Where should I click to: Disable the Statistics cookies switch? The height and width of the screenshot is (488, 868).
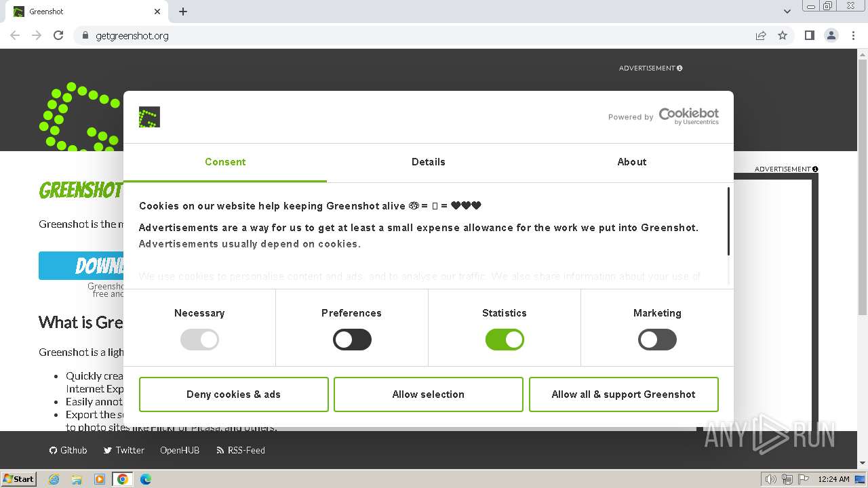[505, 340]
